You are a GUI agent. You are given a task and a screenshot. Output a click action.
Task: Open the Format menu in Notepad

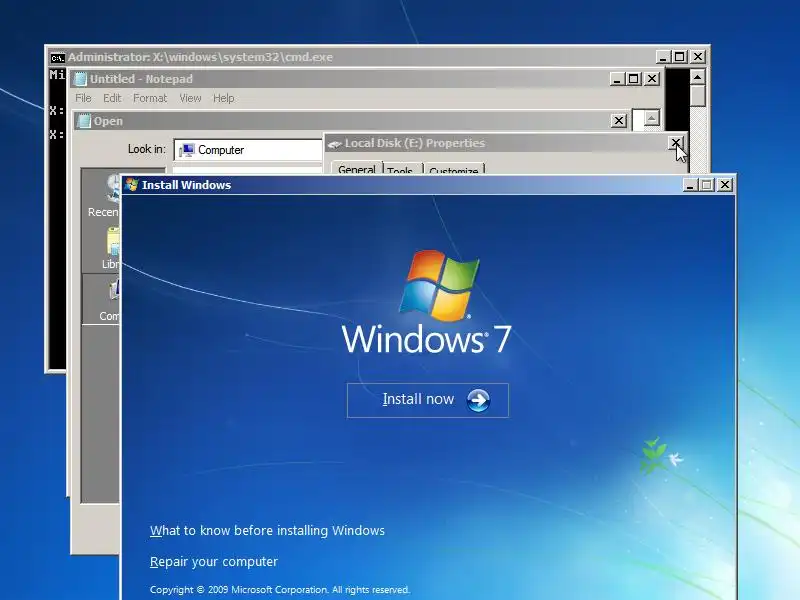click(150, 98)
